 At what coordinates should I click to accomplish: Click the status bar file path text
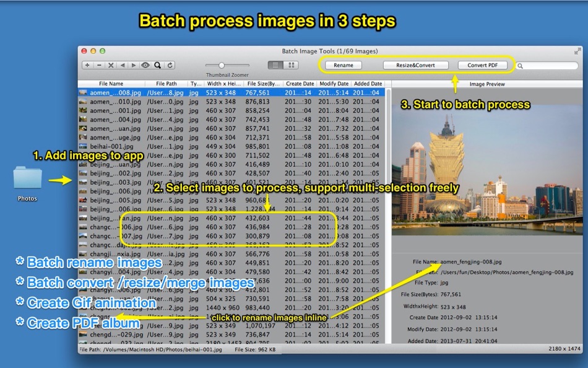150,349
